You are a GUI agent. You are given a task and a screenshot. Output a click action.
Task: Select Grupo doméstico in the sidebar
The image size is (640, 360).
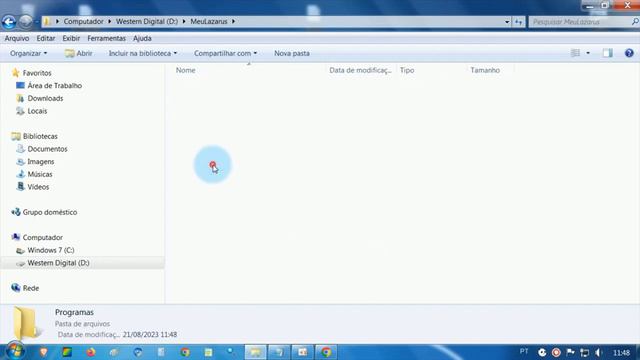click(x=50, y=212)
